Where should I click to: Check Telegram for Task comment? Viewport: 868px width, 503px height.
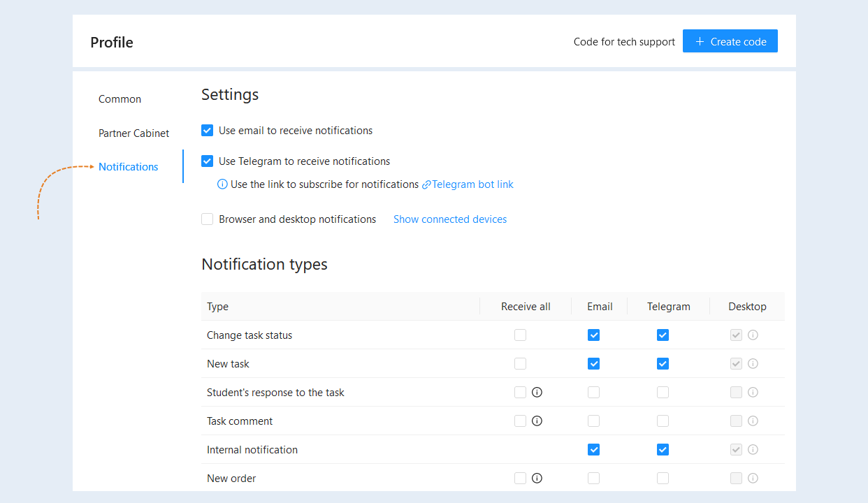[663, 421]
